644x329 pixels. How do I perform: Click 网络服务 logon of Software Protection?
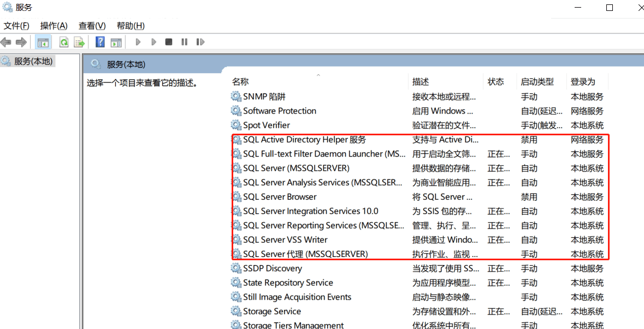coord(587,111)
